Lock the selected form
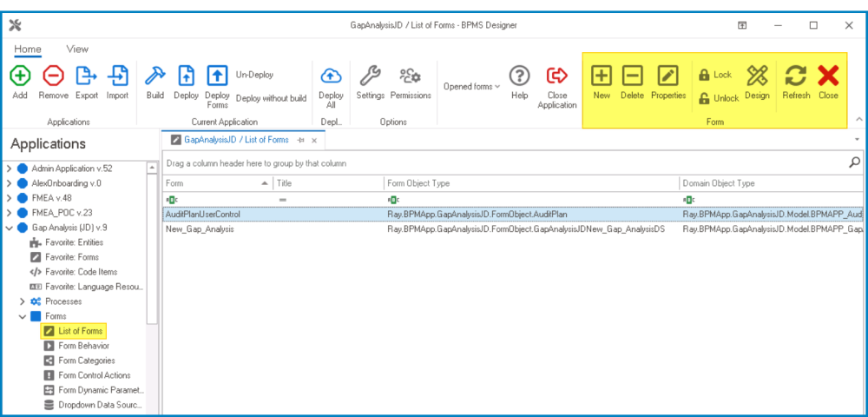 tap(715, 75)
